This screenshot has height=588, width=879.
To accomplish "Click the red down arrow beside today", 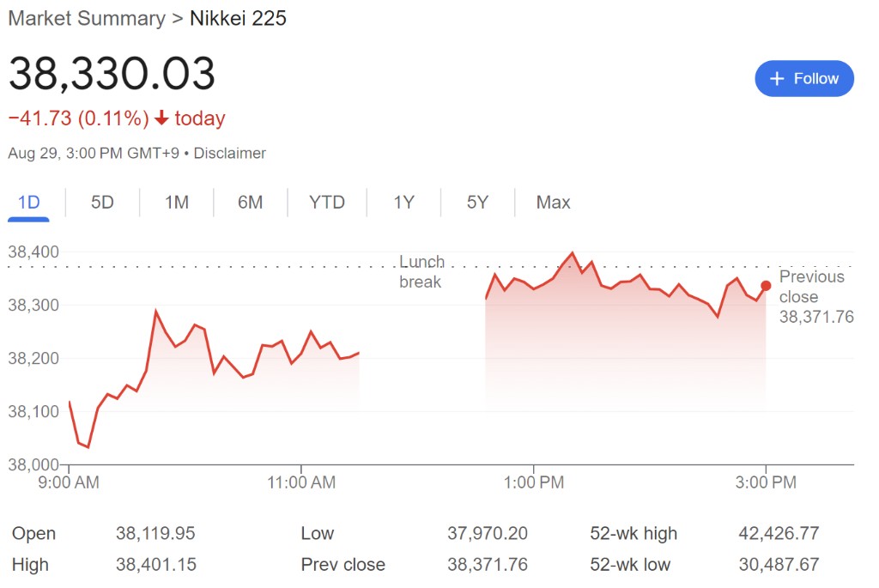I will [161, 118].
